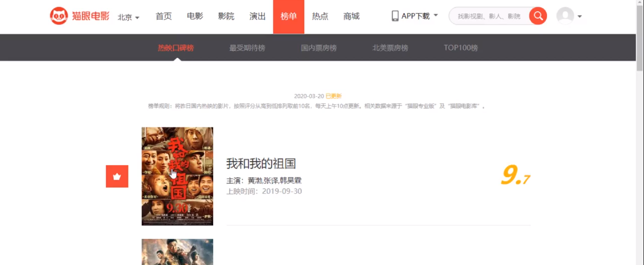Click the user avatar icon
644x265 pixels.
coord(565,16)
